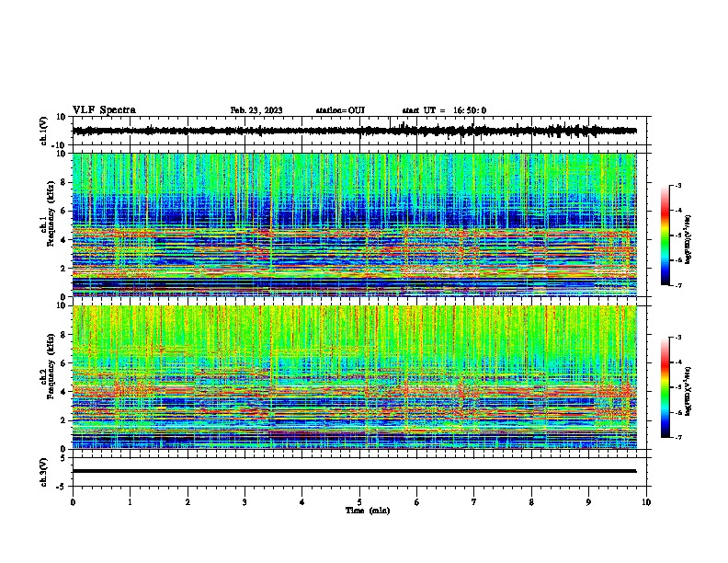Viewport: 728px width, 563px height.
Task: Click the '-7' label below ch.1 colorbar
Action: (678, 285)
